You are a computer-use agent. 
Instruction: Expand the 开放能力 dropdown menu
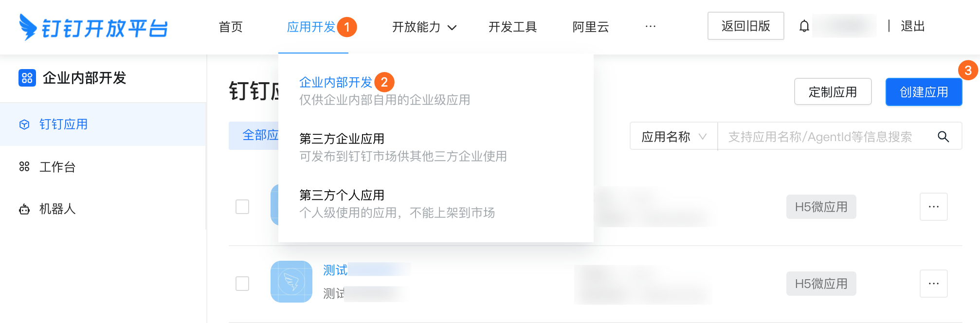[x=424, y=27]
